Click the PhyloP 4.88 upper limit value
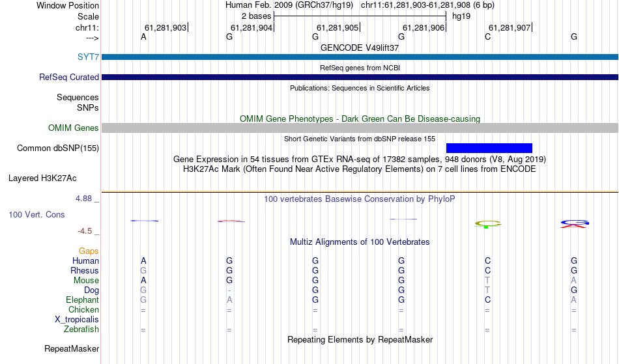The image size is (619, 364). [x=83, y=199]
